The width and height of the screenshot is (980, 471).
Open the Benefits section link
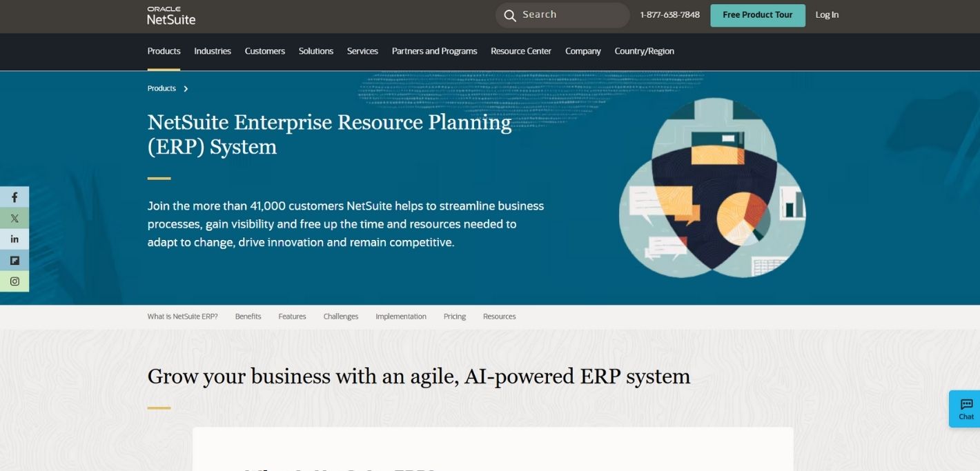pyautogui.click(x=248, y=316)
